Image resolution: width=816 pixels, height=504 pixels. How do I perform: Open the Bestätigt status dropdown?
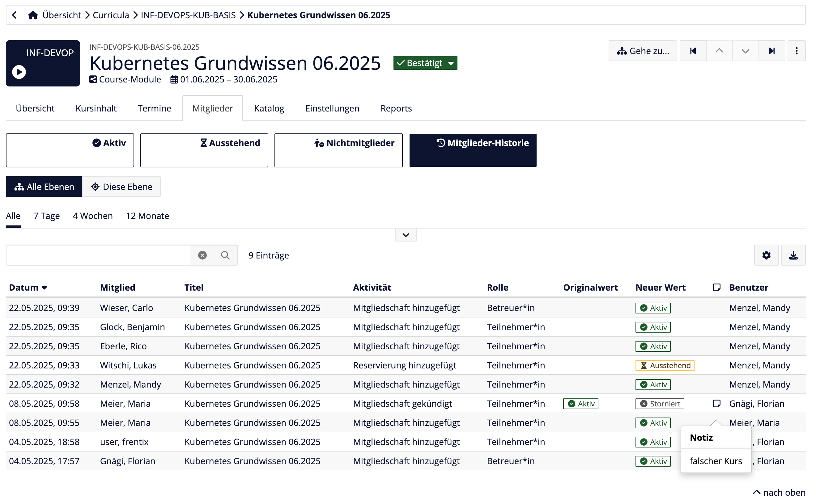tap(425, 63)
